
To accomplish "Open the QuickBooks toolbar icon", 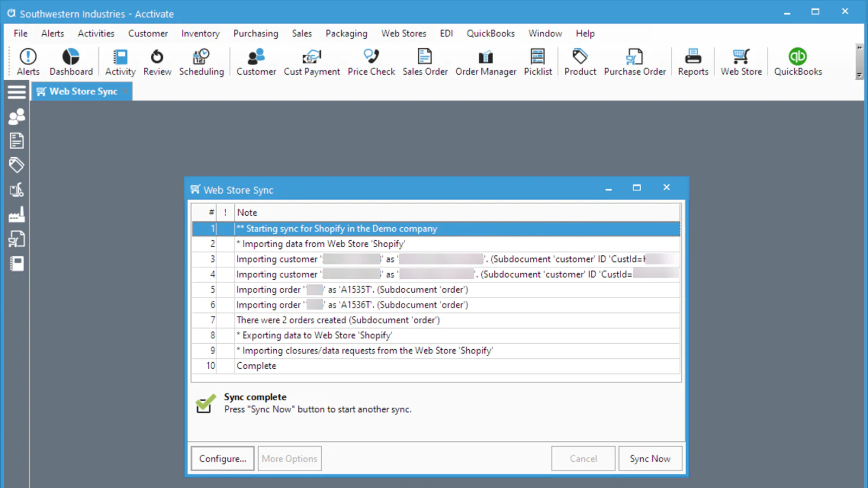I will (x=797, y=62).
